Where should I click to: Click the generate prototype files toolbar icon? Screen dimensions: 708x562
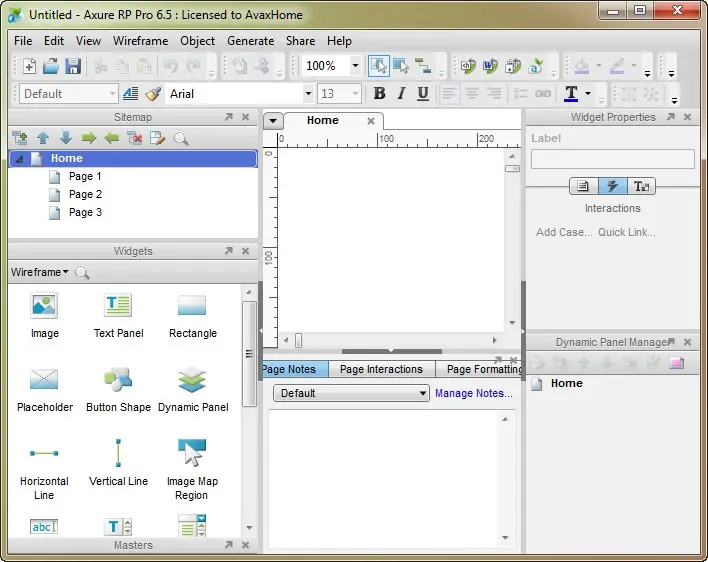(513, 66)
